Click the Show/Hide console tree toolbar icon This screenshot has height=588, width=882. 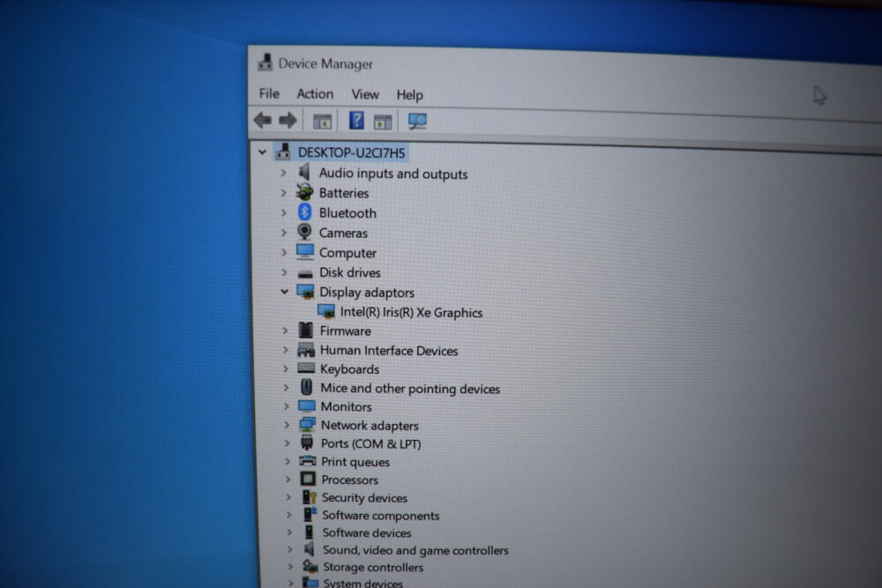322,121
